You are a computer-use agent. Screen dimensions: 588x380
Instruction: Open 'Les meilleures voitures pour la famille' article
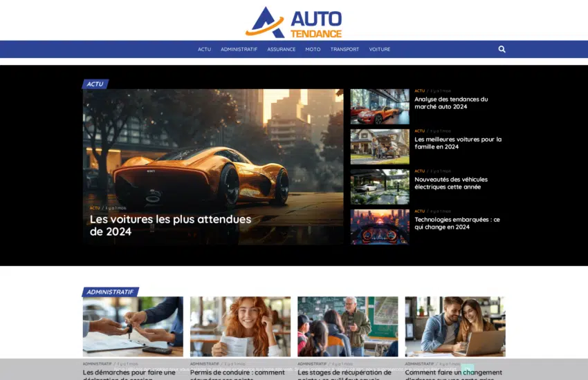click(x=458, y=143)
